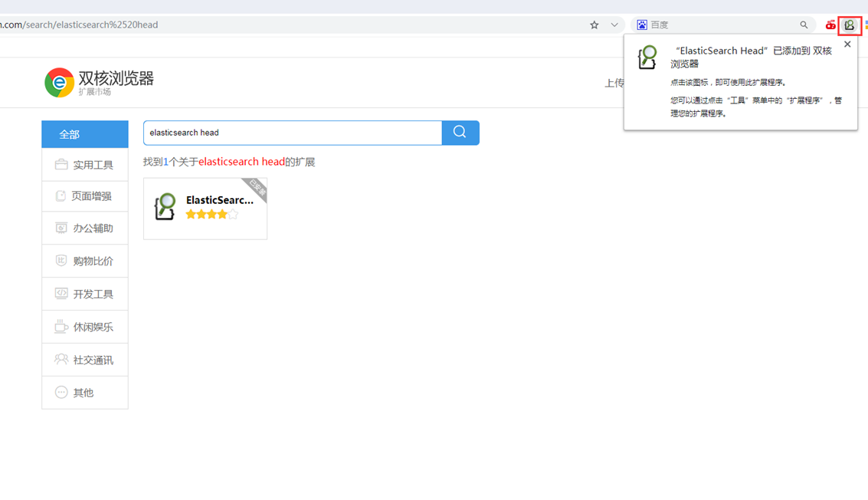868x500 pixels.
Task: Click the 双核浏览器 title text
Action: click(116, 78)
